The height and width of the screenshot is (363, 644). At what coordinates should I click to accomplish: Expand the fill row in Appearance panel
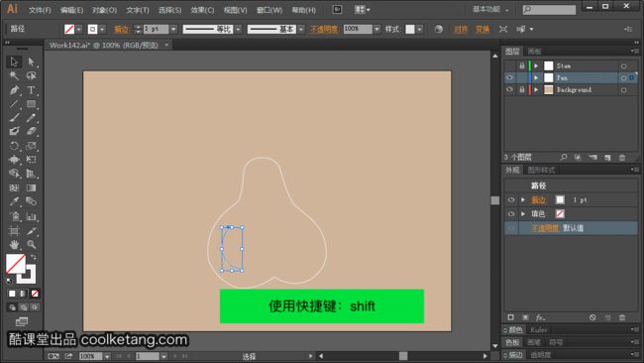523,214
